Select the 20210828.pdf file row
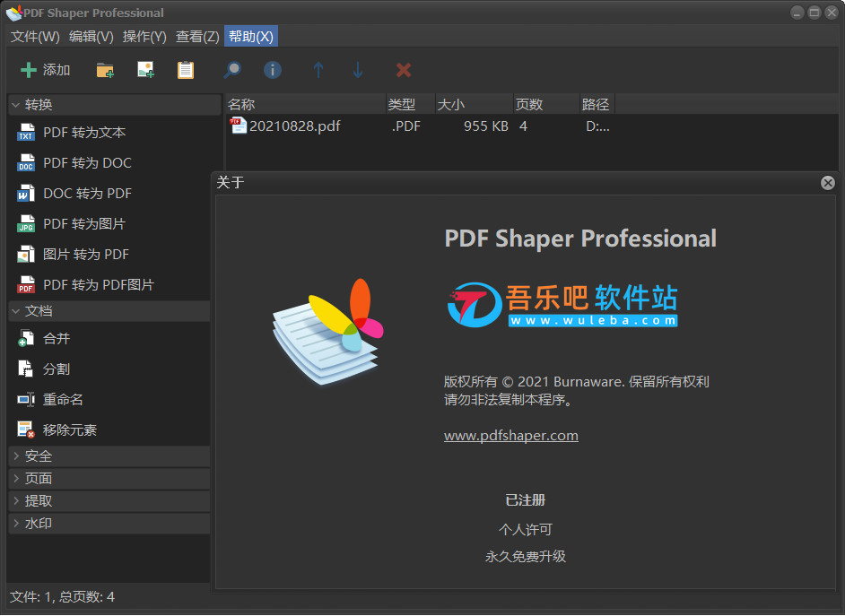The height and width of the screenshot is (616, 845). click(x=421, y=126)
